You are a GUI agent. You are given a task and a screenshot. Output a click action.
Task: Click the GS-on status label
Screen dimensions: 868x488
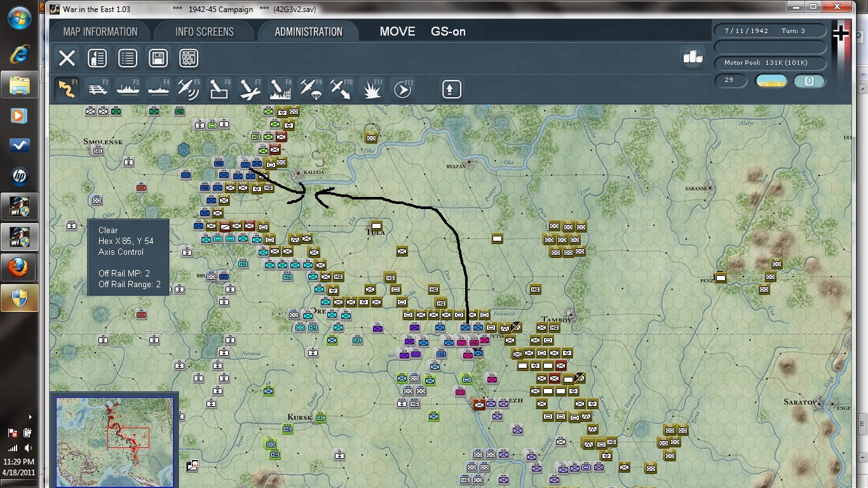(449, 32)
